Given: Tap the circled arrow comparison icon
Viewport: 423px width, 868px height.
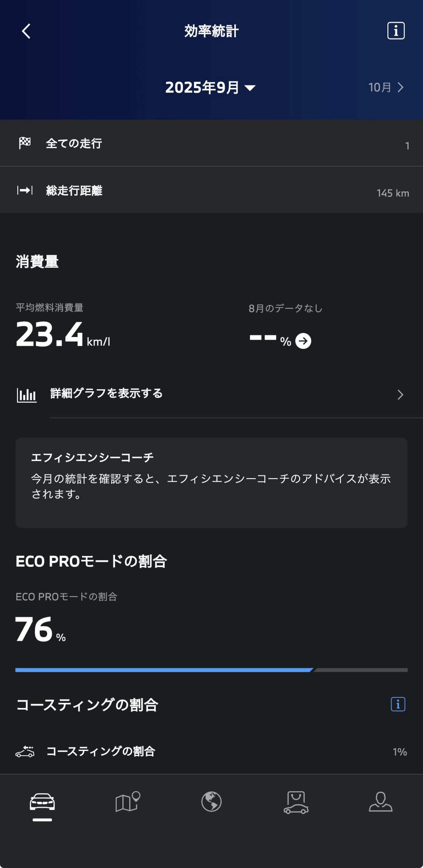Looking at the screenshot, I should tap(303, 341).
